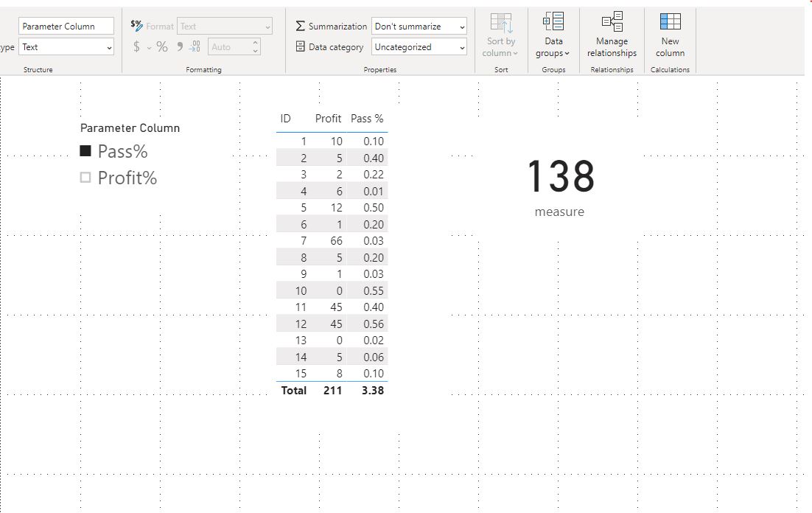Viewport: 812px width, 513px height.
Task: Click the Parameter Column slicer title
Action: 130,128
